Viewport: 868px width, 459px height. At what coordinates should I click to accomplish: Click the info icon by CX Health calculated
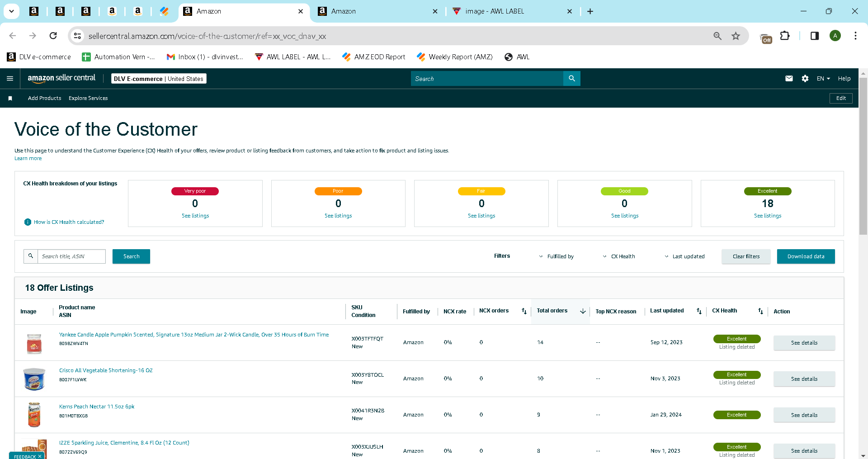point(28,222)
